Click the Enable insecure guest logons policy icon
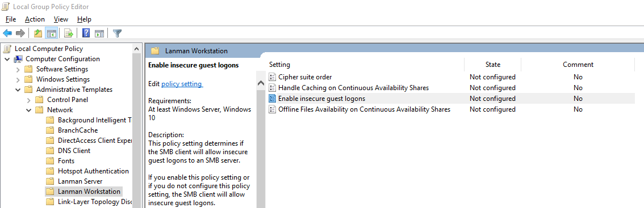Viewport: 644px width, 208px height. point(272,99)
